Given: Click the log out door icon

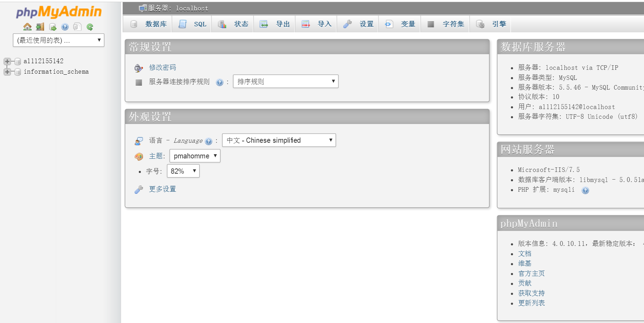Looking at the screenshot, I should click(40, 27).
